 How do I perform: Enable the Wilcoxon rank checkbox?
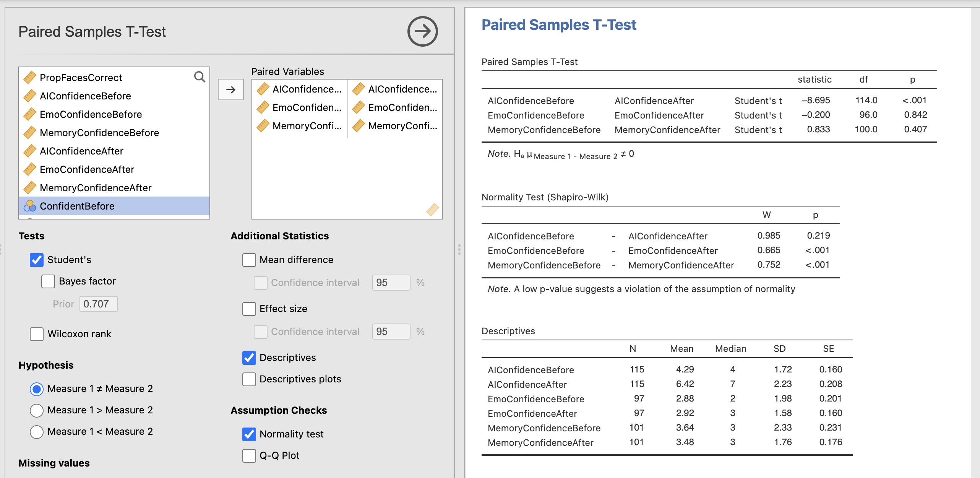coord(37,334)
